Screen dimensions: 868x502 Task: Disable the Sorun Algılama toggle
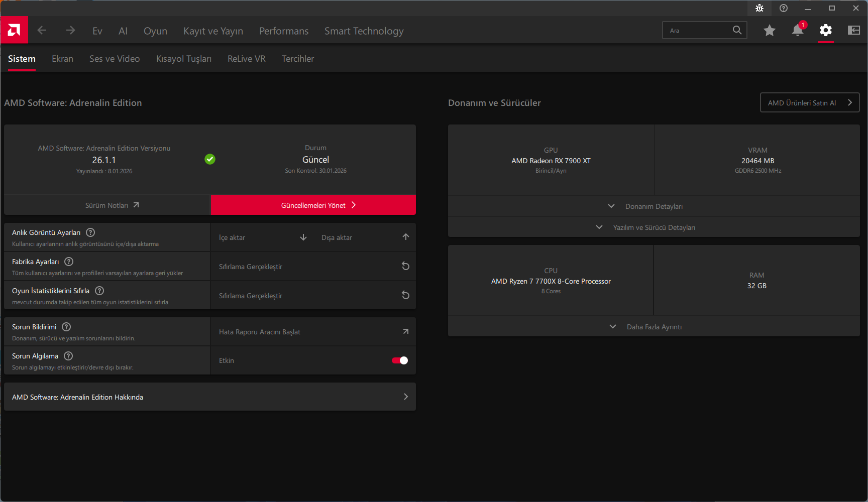(x=400, y=360)
